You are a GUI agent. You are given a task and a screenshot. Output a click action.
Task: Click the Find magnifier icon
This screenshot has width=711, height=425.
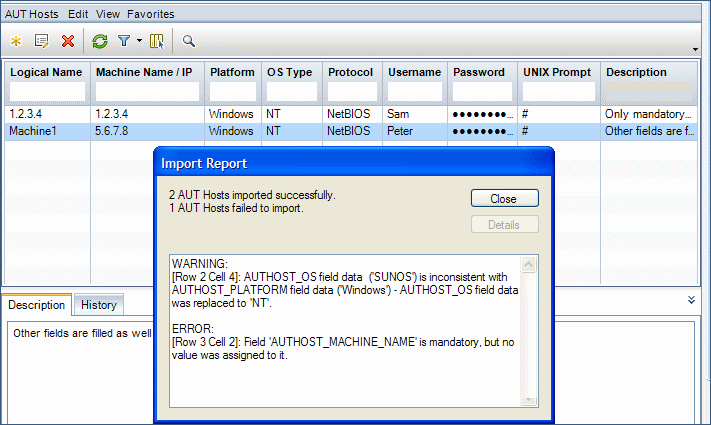pyautogui.click(x=188, y=41)
